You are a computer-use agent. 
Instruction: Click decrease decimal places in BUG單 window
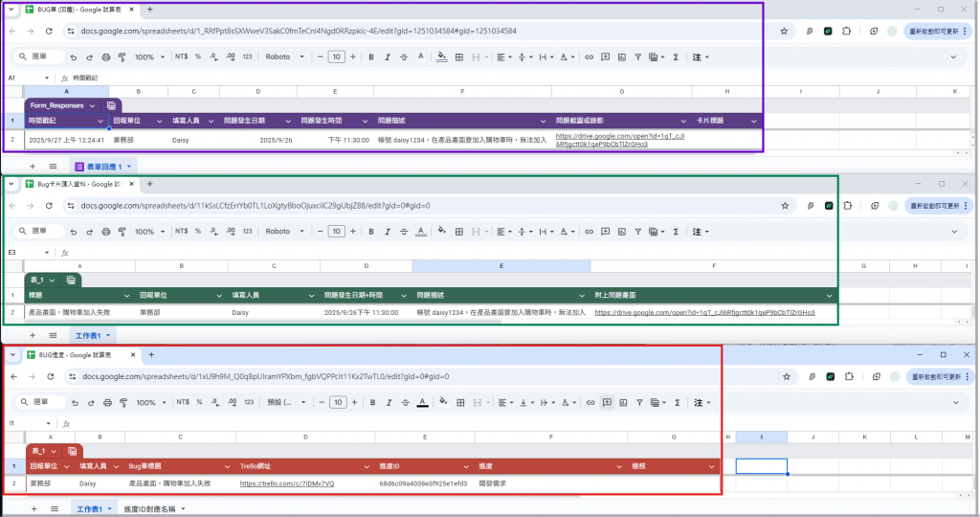(213, 56)
